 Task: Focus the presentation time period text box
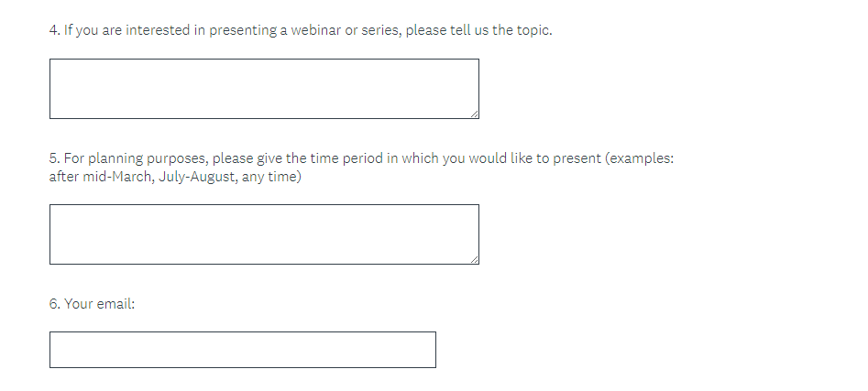(x=264, y=234)
